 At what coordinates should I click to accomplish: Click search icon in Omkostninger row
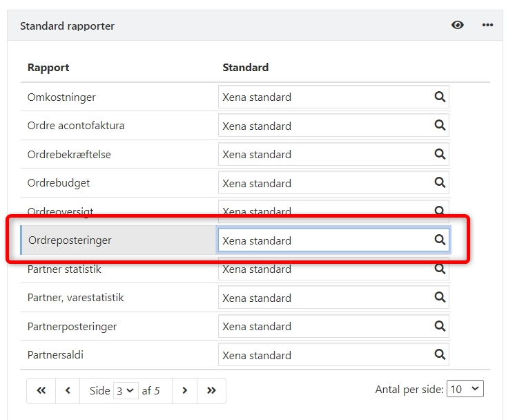point(439,97)
